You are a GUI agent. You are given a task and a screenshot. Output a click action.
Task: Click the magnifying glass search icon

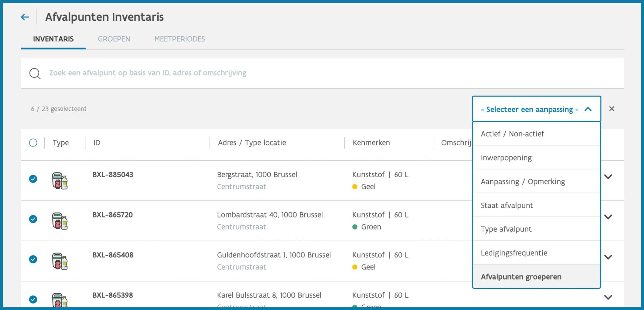[35, 73]
